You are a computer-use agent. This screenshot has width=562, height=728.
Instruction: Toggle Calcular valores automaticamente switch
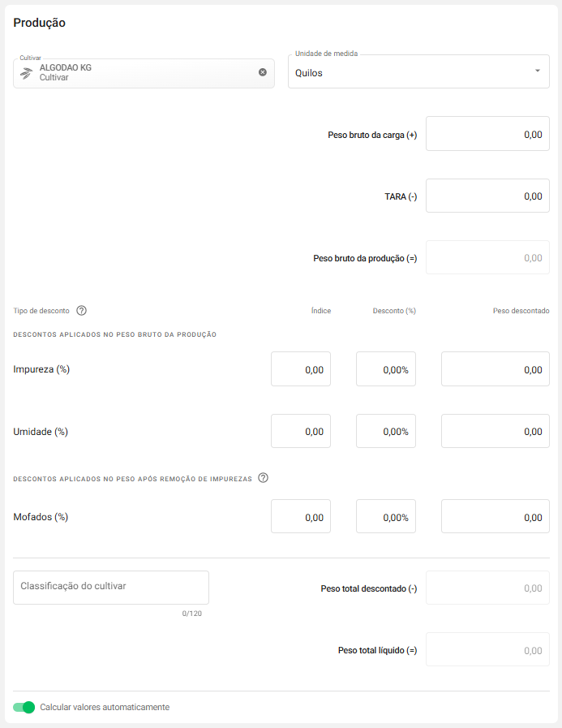click(x=24, y=707)
